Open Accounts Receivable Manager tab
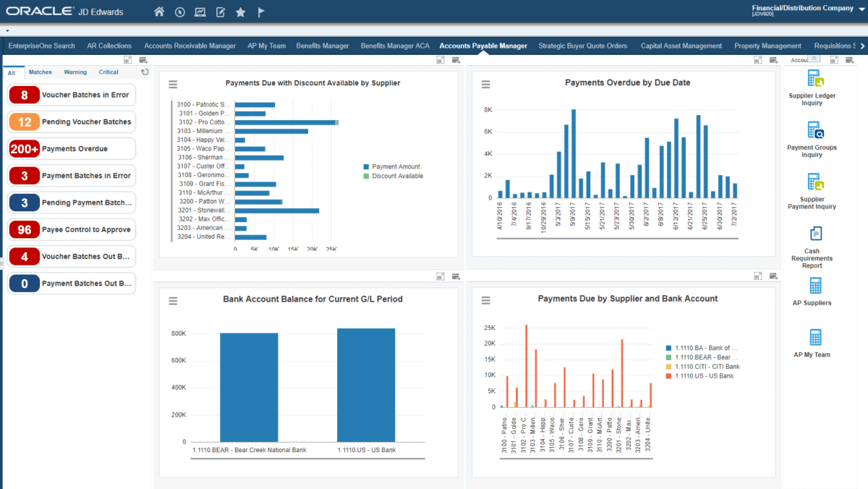 (x=190, y=46)
